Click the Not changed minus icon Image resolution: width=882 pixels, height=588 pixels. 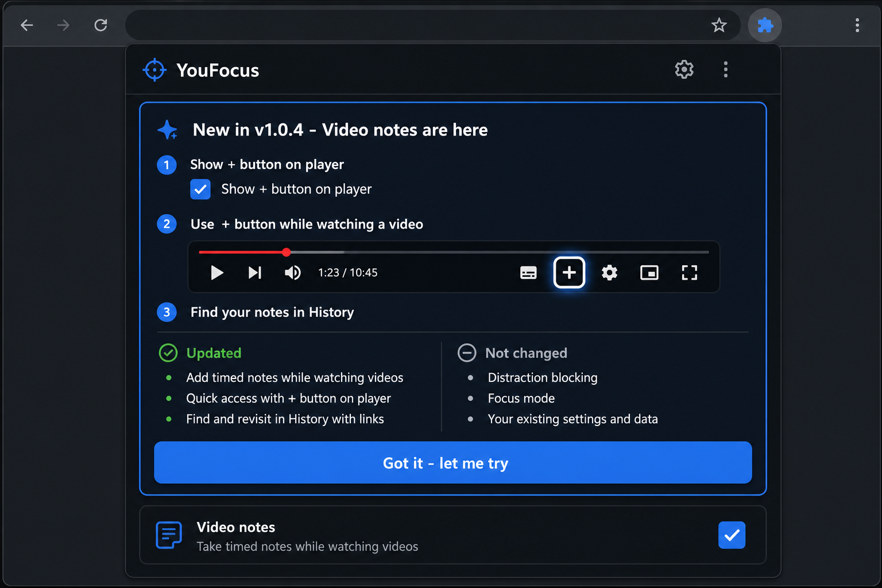(467, 353)
